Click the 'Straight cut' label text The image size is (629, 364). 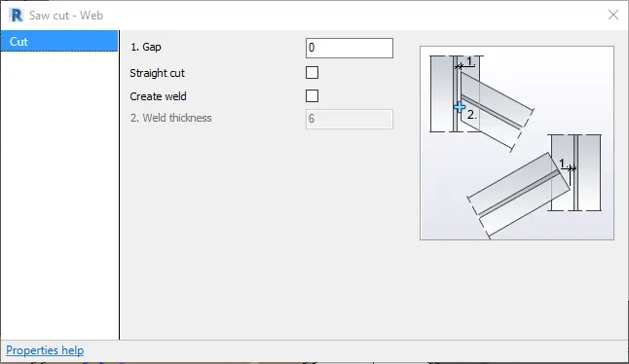pyautogui.click(x=157, y=73)
